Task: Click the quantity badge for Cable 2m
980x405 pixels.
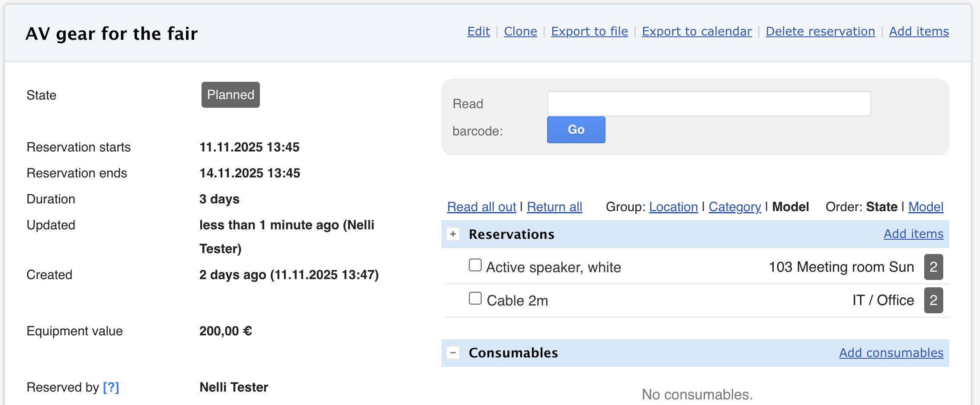Action: point(933,300)
